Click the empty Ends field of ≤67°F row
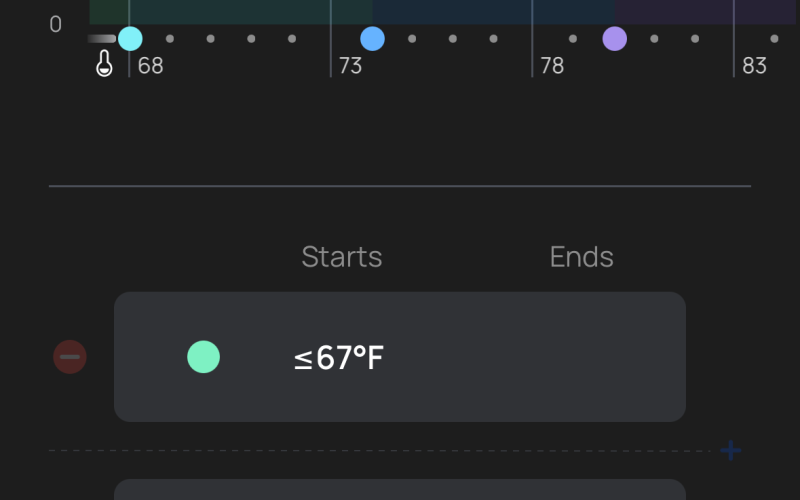The image size is (800, 500). [582, 357]
